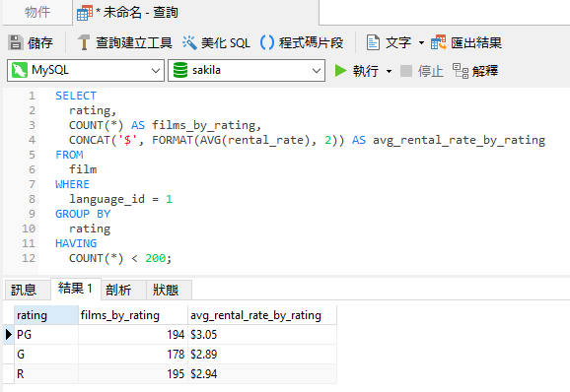570x392 pixels.
Task: Click the MySQL dolphin connection icon
Action: click(20, 70)
